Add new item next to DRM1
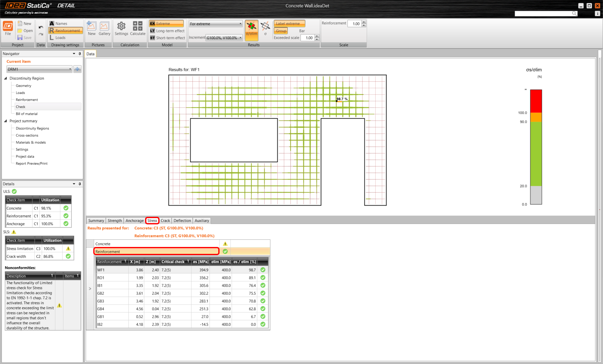The height and width of the screenshot is (364, 603). point(77,69)
